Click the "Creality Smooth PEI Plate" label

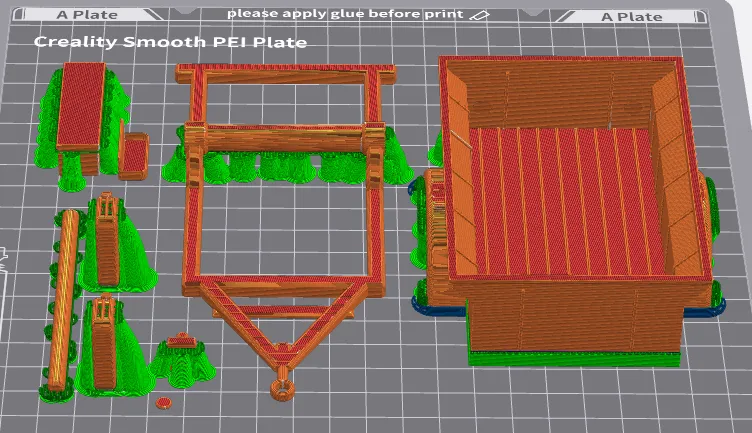click(x=170, y=43)
